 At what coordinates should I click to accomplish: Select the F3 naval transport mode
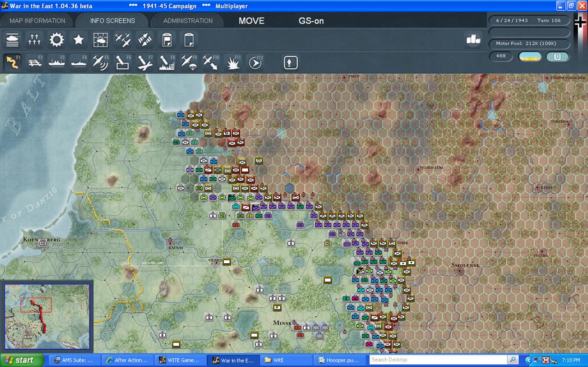57,62
